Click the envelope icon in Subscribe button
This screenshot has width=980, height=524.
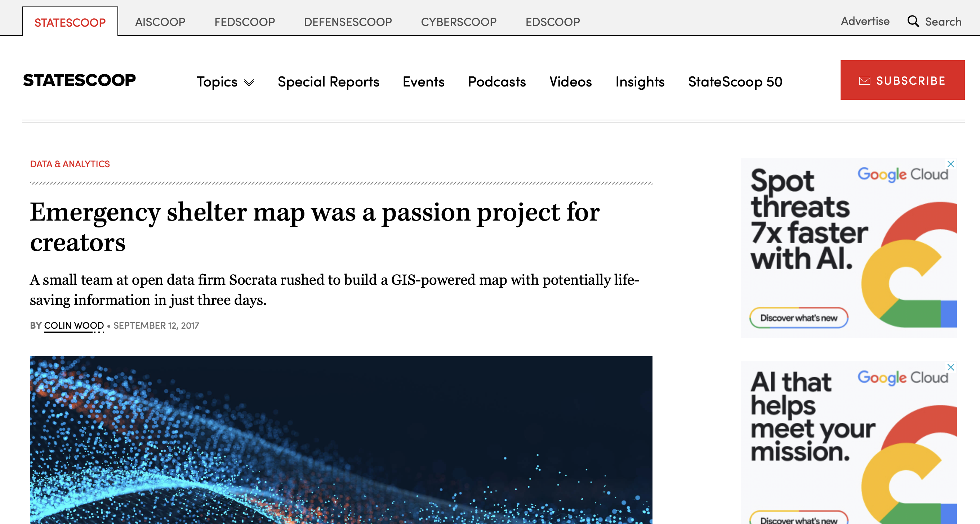click(864, 81)
